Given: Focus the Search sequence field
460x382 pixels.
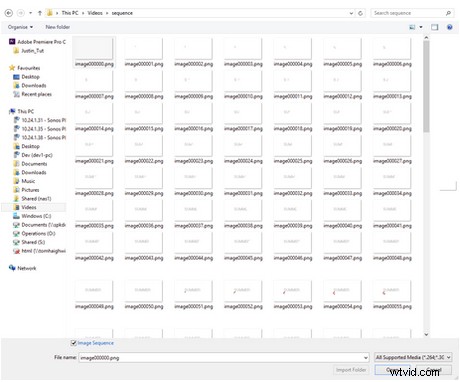Looking at the screenshot, I should click(411, 13).
